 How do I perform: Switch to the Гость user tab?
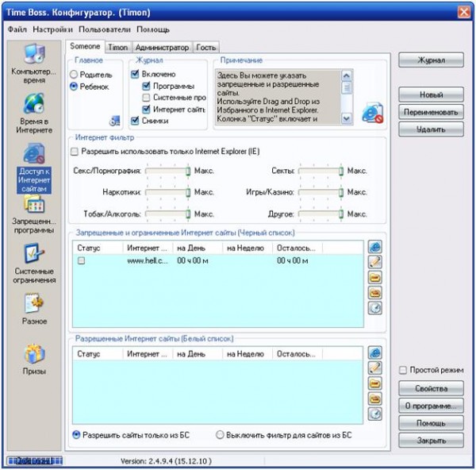pos(205,48)
